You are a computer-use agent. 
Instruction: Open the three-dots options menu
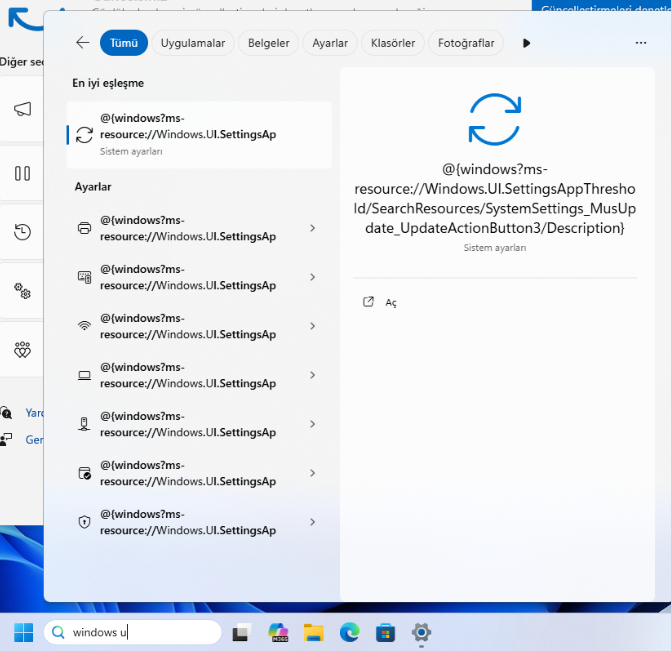click(x=641, y=43)
